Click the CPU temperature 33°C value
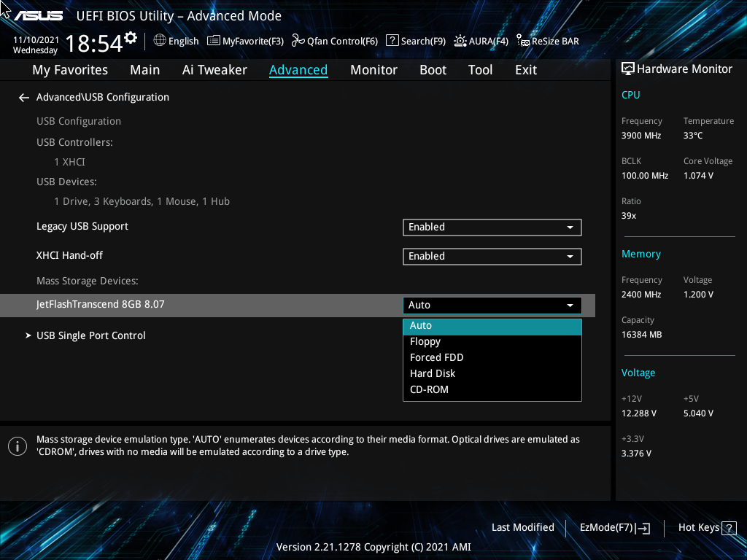747x560 pixels. pyautogui.click(x=693, y=136)
